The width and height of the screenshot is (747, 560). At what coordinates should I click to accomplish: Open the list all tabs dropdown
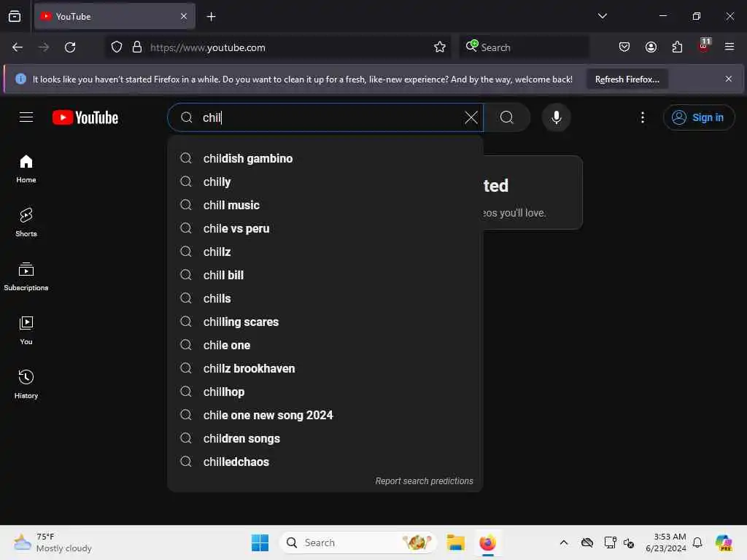point(602,16)
